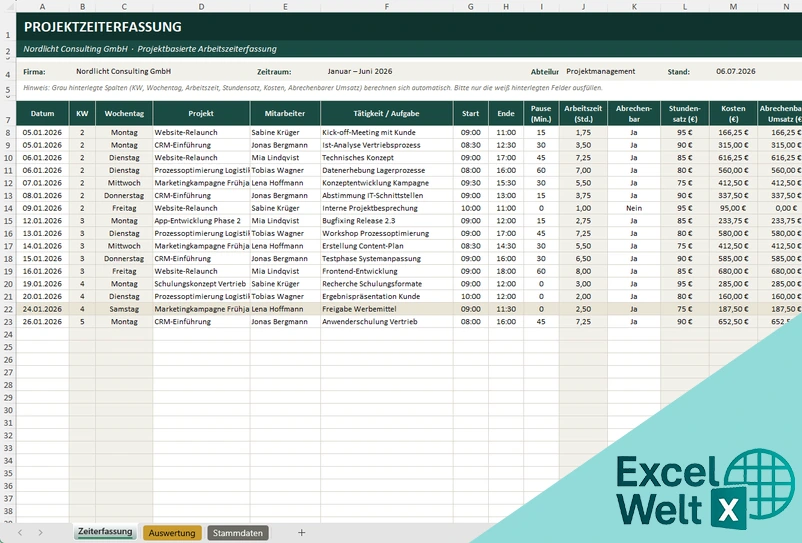Click the 'Recherche Schulungsformate' cell
The width and height of the screenshot is (802, 543).
coord(387,284)
